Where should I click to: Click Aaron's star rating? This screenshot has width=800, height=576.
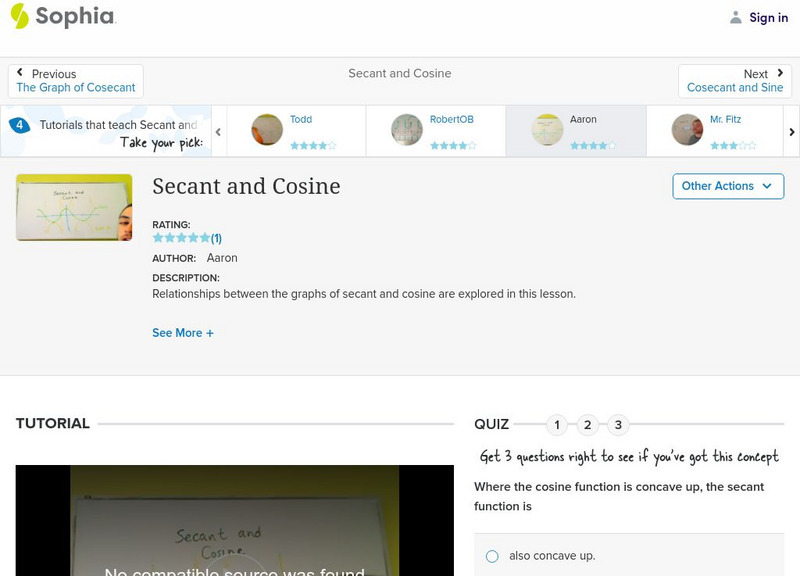coord(592,144)
